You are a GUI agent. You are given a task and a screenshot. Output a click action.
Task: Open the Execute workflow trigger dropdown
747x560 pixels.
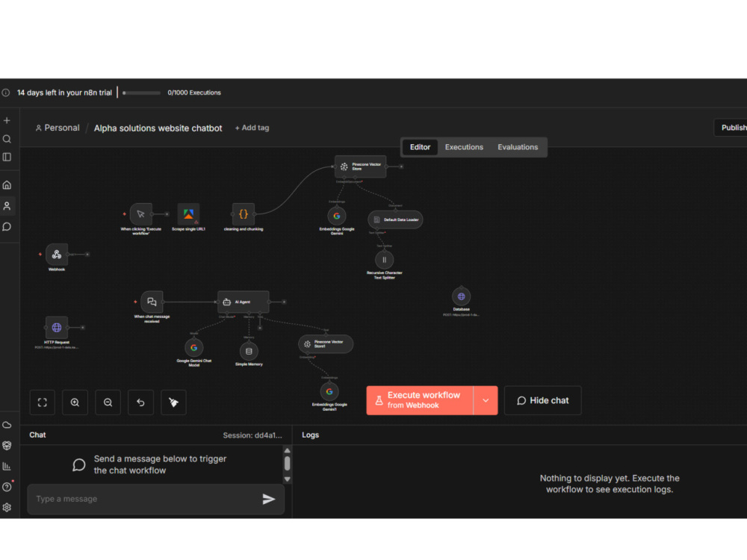pos(486,400)
